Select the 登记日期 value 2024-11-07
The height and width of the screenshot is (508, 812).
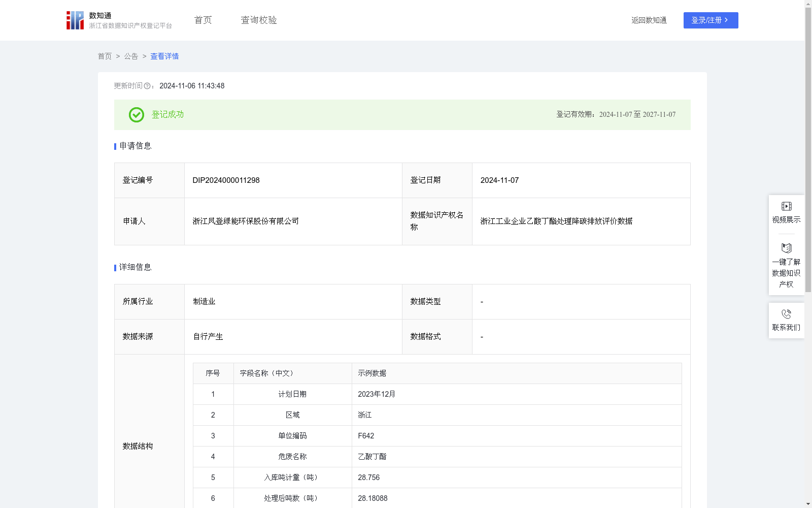click(x=499, y=180)
